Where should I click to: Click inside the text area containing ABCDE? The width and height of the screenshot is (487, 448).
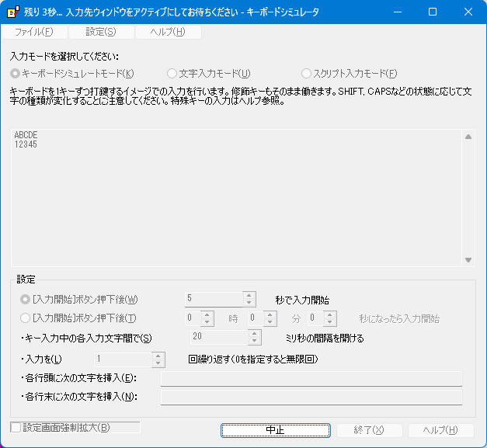tap(236, 198)
